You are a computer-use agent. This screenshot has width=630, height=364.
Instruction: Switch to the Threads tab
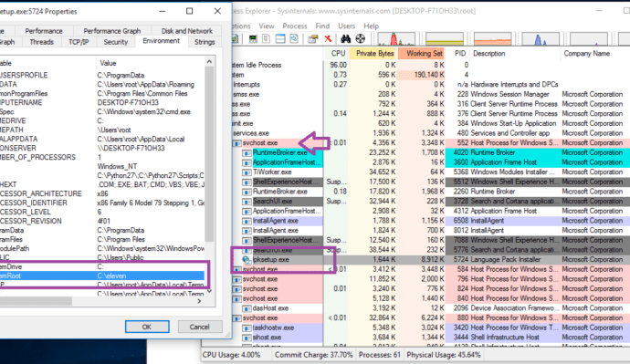pos(41,42)
